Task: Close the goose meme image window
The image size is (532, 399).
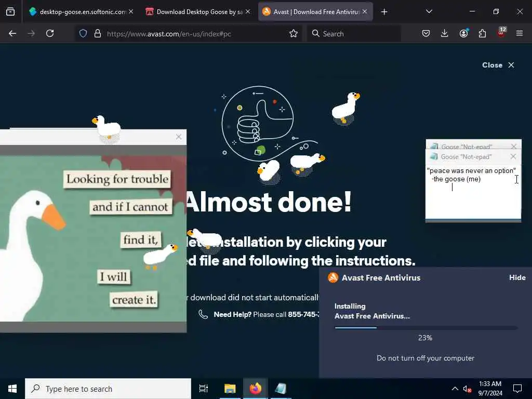Action: (179, 137)
